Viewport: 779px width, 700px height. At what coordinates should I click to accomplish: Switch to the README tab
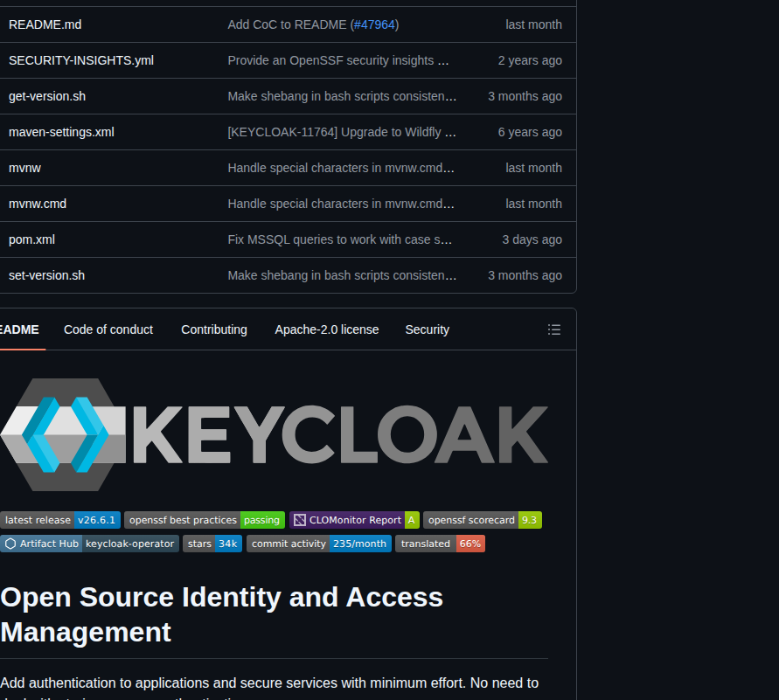tap(20, 329)
